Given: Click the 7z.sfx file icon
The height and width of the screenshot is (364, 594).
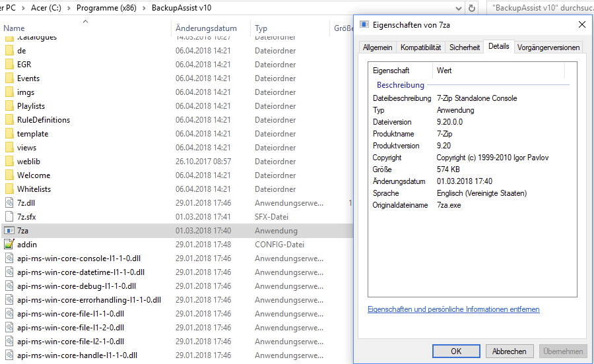Looking at the screenshot, I should 9,217.
